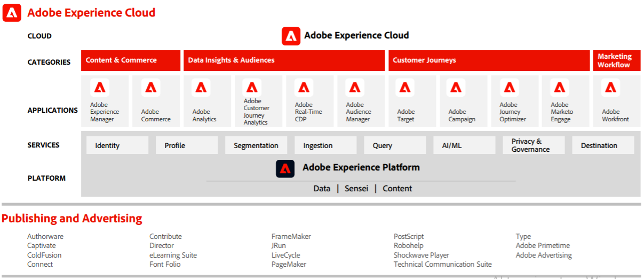Click the Segmentation service box

pyautogui.click(x=256, y=145)
